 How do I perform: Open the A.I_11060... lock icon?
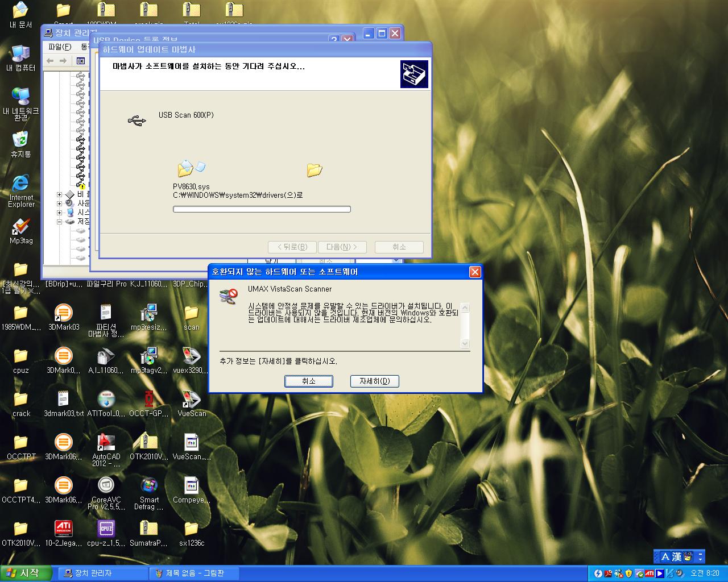(x=106, y=360)
